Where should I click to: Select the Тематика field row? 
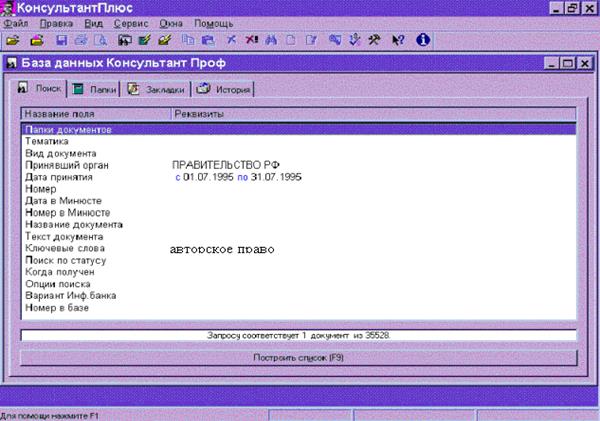pos(298,142)
